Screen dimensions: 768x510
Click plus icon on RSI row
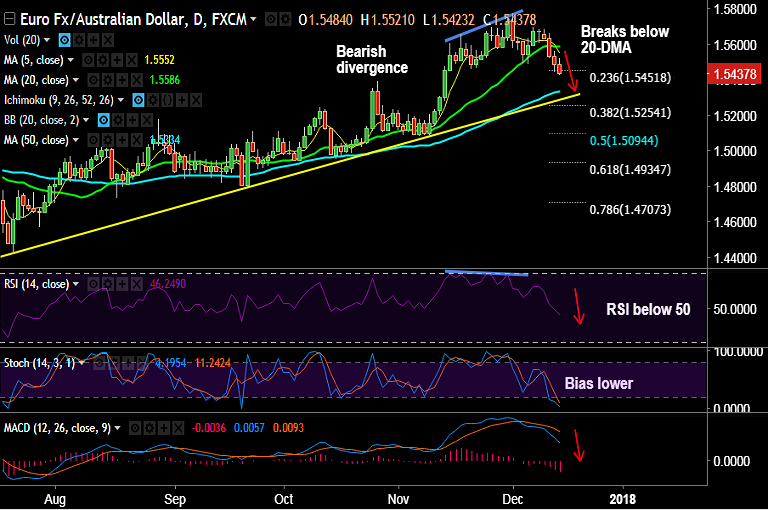122,284
